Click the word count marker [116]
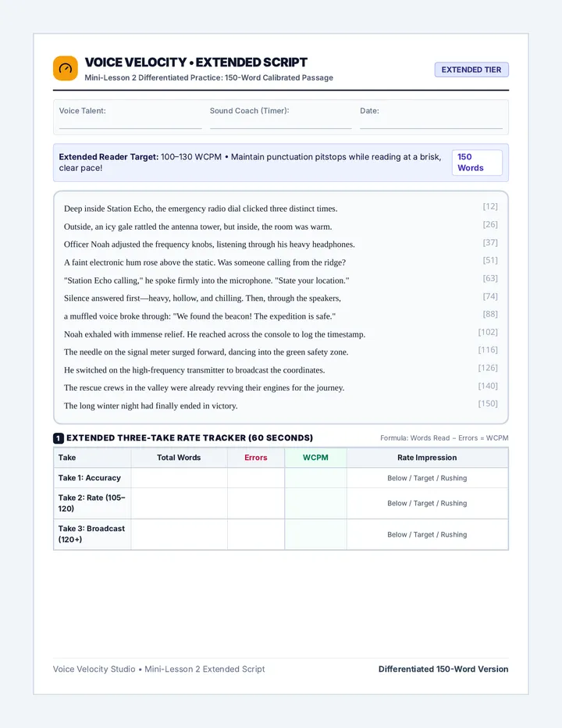Image resolution: width=562 pixels, height=728 pixels. click(x=488, y=350)
